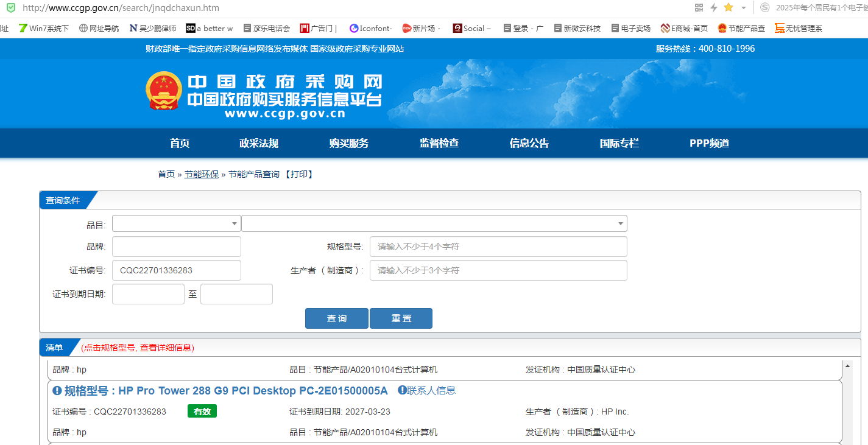Click the national emblem logo in banner
The height and width of the screenshot is (445, 868).
(x=164, y=91)
